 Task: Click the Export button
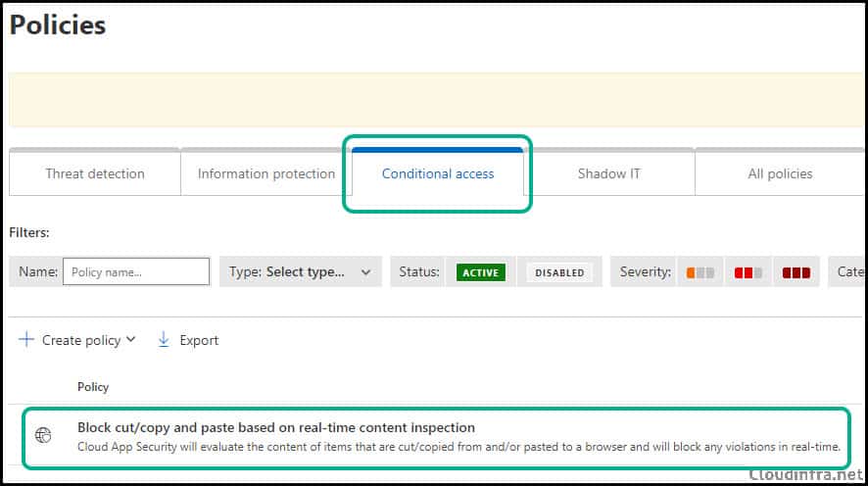pyautogui.click(x=188, y=340)
